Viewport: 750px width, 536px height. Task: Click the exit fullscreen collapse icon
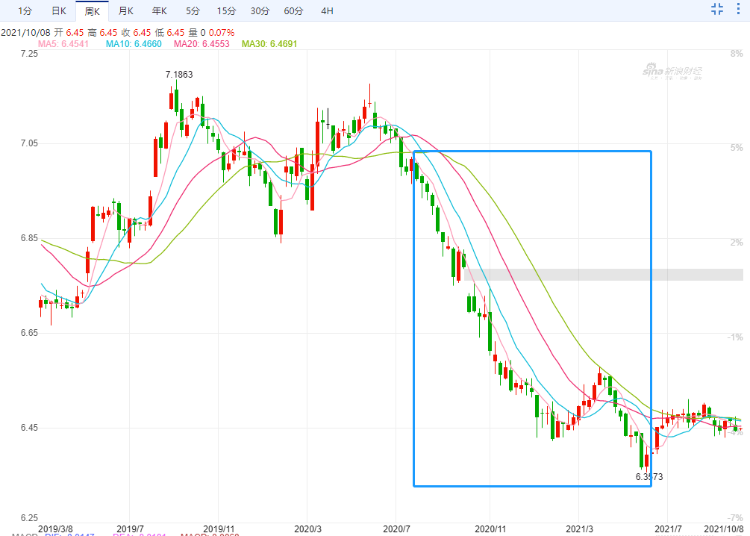coord(717,9)
